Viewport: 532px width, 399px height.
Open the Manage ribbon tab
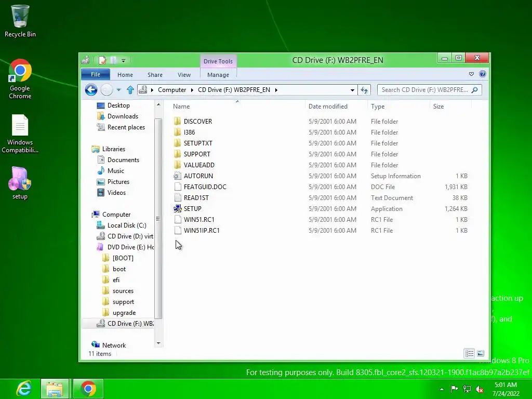[x=218, y=75]
